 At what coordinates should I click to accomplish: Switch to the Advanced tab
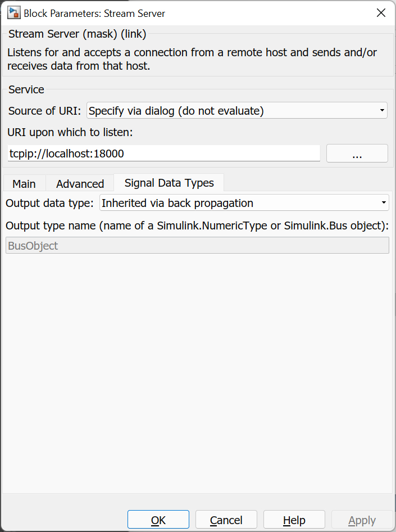click(x=79, y=183)
